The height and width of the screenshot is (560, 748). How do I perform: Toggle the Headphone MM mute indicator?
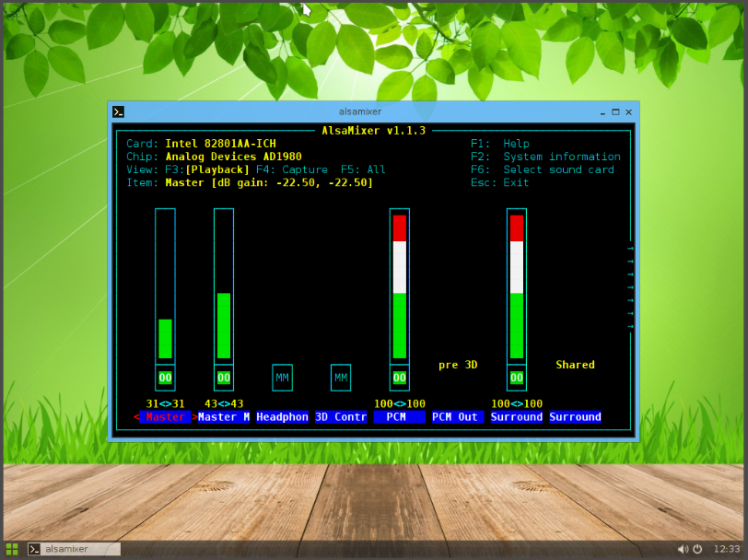pyautogui.click(x=282, y=378)
